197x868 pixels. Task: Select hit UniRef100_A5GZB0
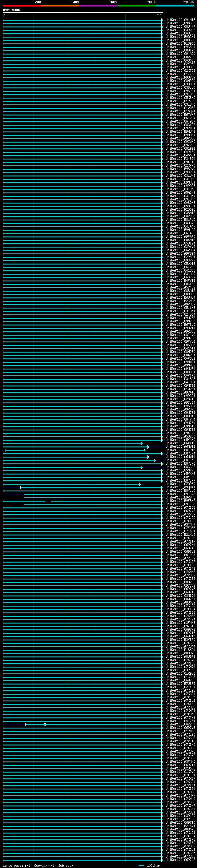[180, 436]
